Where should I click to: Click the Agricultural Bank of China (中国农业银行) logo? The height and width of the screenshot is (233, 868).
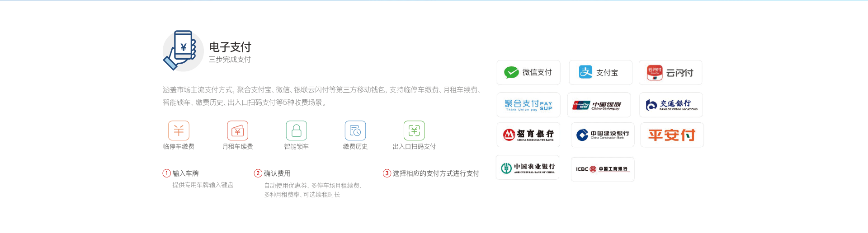coord(528,168)
